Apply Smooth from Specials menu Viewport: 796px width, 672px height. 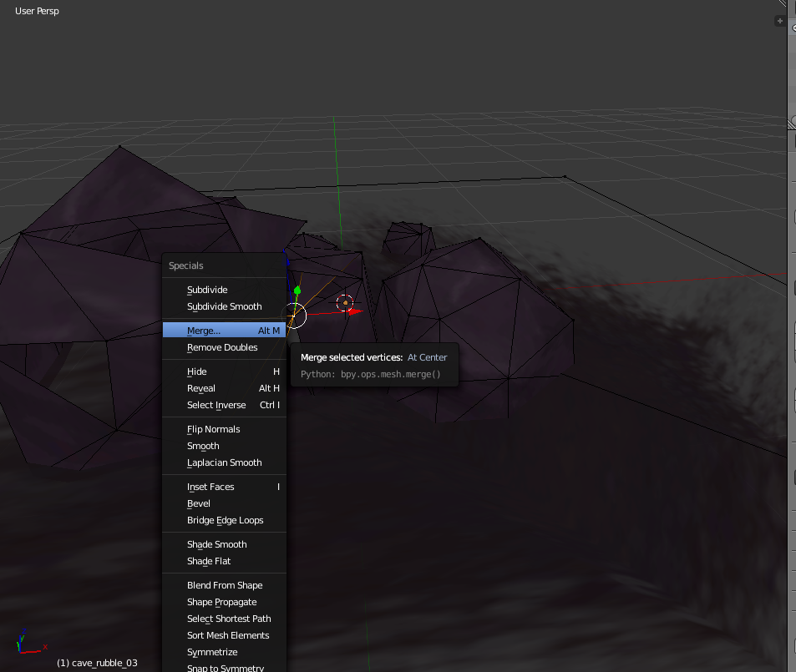224,446
